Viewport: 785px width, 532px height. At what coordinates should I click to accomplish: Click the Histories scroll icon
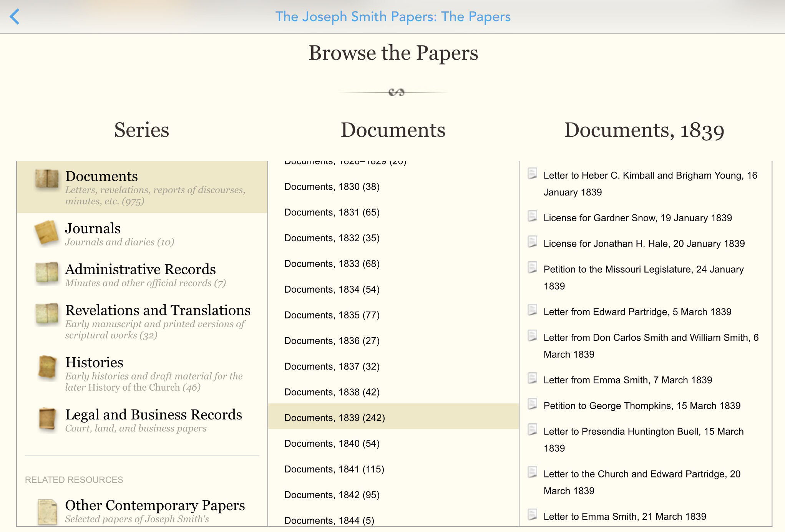(x=48, y=368)
